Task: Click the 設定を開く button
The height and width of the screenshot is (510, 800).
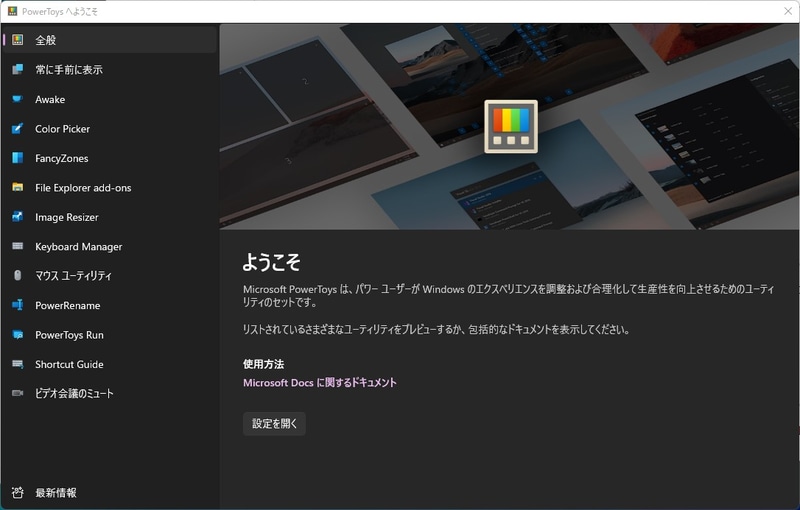Action: (x=274, y=423)
